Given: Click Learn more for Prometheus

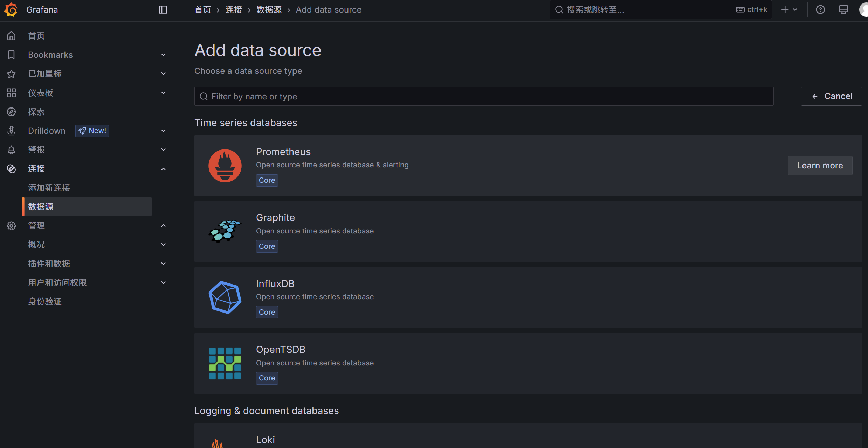Looking at the screenshot, I should pos(820,166).
